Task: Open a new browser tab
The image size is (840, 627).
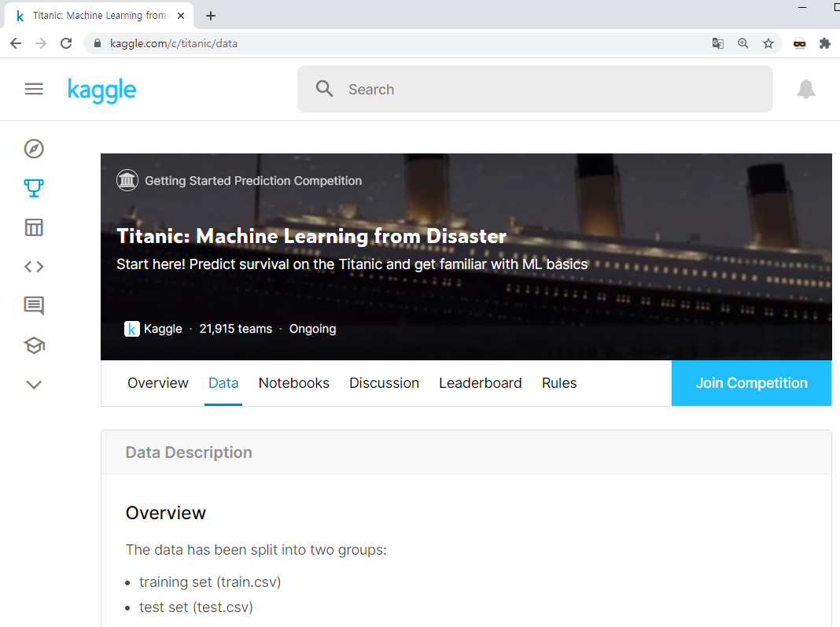Action: (x=211, y=16)
